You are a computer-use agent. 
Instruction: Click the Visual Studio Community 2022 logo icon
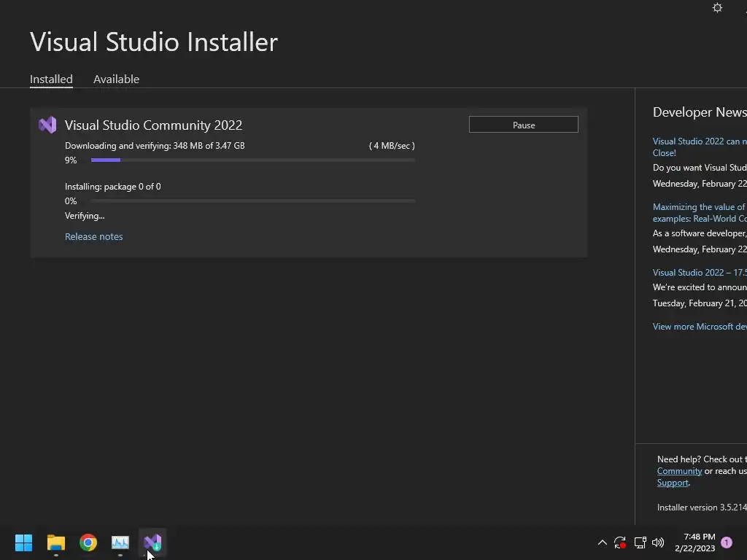coord(47,125)
